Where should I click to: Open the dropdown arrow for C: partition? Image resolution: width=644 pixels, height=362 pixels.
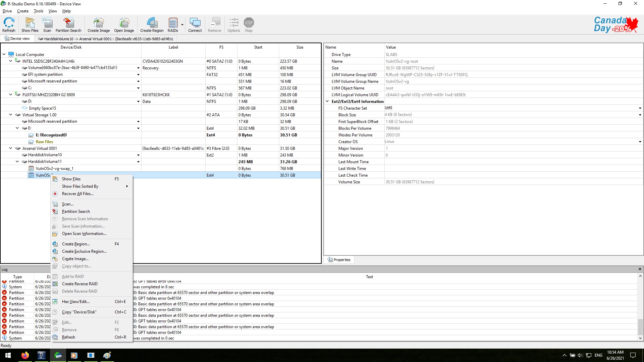138,88
